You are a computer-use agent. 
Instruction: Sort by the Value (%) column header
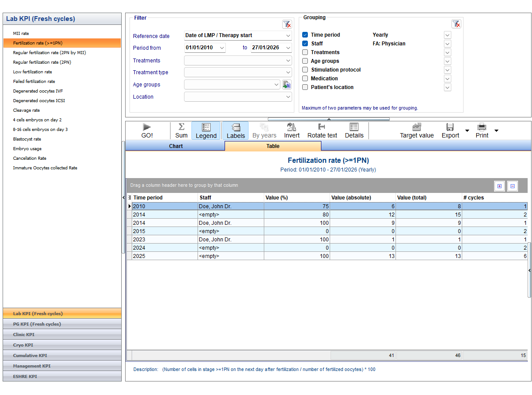[297, 198]
